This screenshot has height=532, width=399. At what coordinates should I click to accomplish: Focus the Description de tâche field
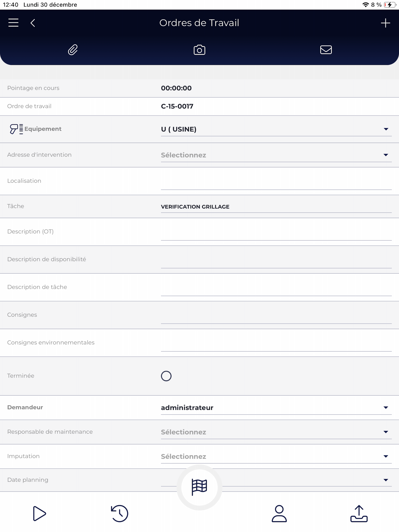pyautogui.click(x=276, y=287)
